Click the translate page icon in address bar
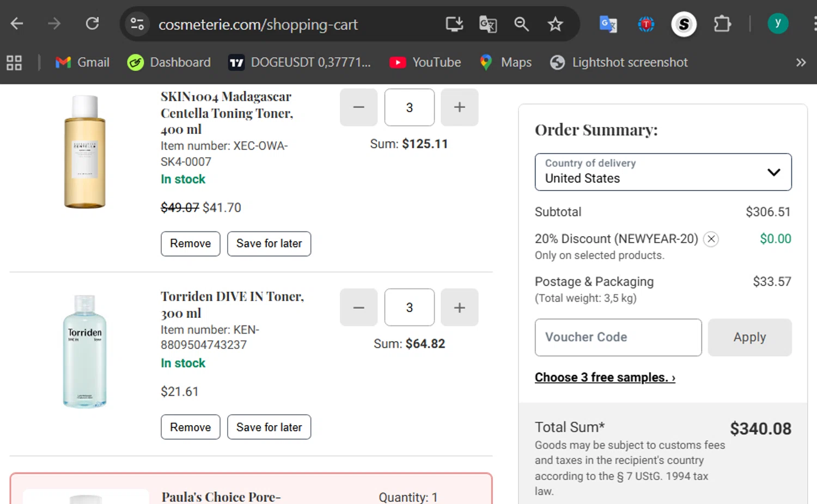 coord(487,24)
